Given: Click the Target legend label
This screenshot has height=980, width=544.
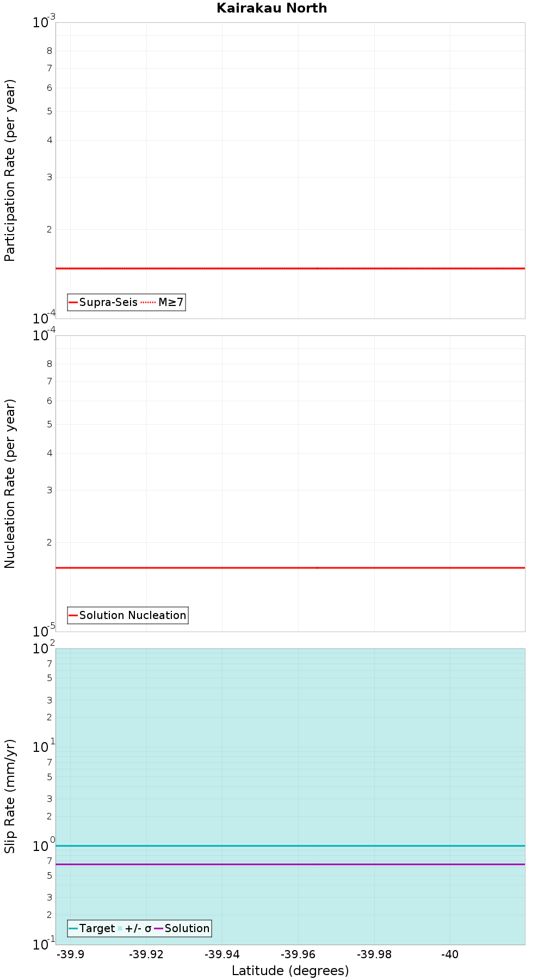Looking at the screenshot, I should 97,928.
